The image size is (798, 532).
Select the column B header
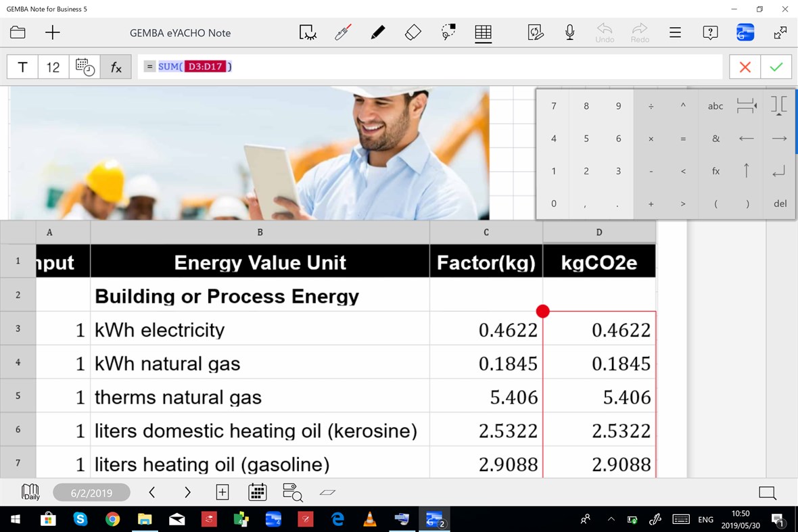pos(260,232)
